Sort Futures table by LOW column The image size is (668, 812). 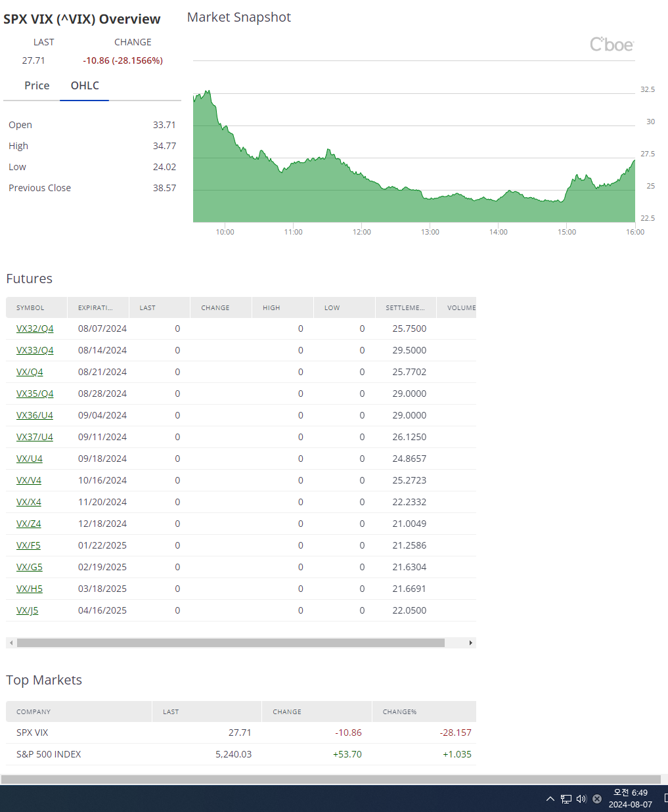click(344, 307)
